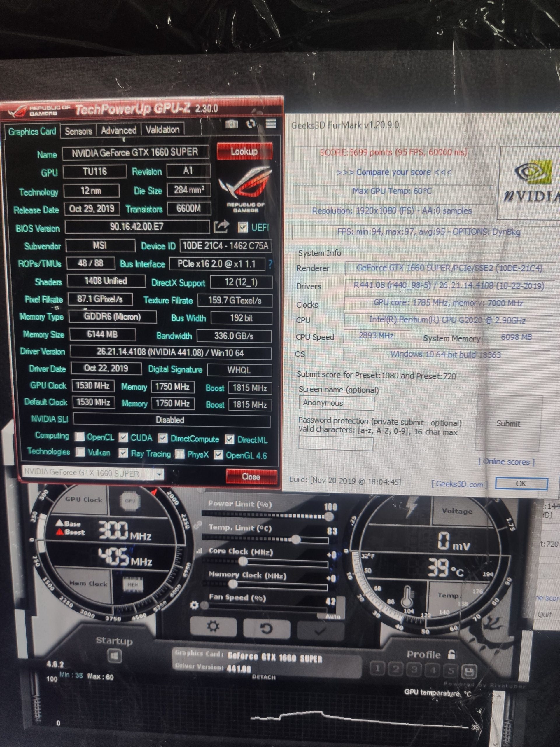Select Afterburner profile slot 2

396,669
